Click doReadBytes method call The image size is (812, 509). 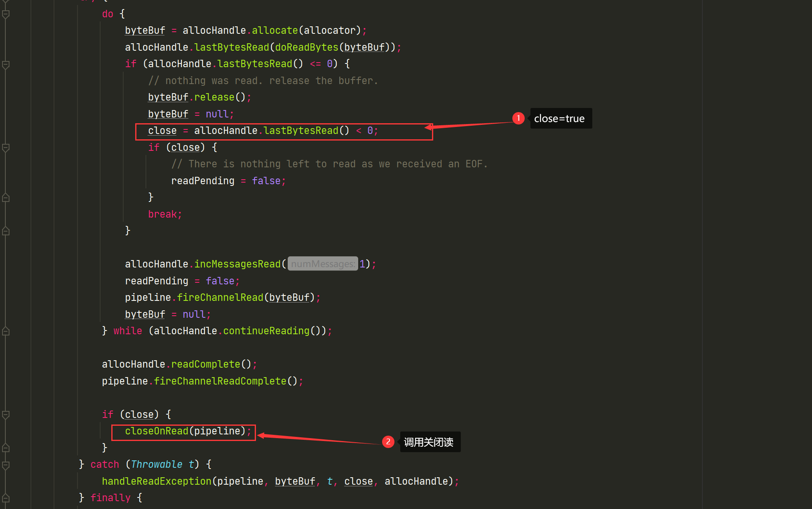click(x=306, y=47)
